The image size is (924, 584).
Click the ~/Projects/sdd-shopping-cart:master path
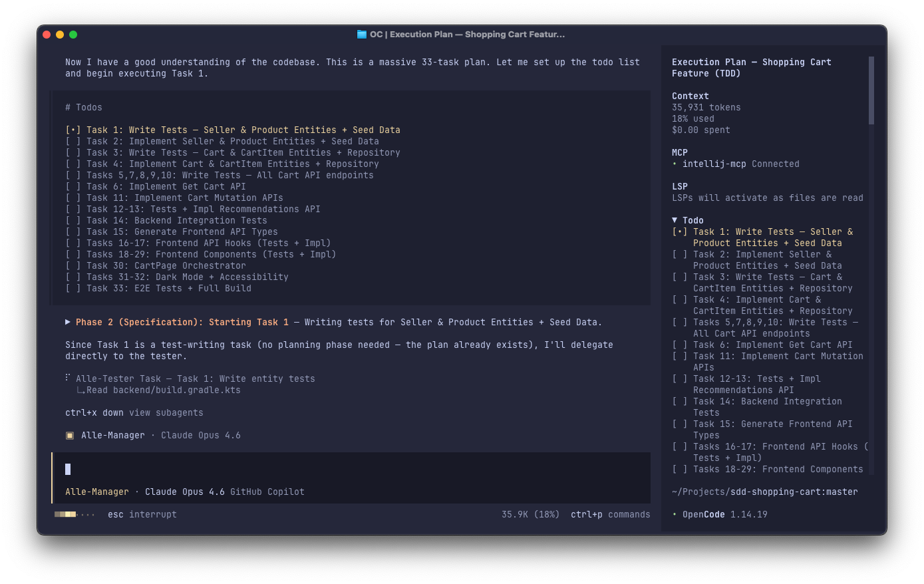765,492
